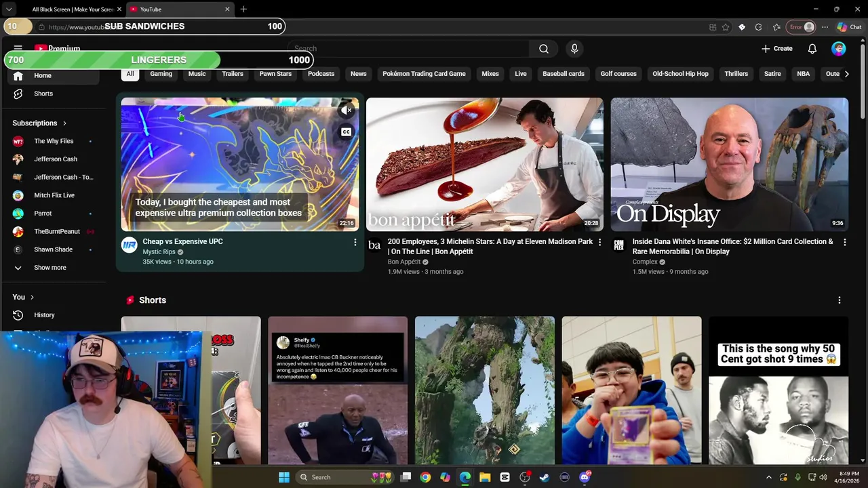Click the Create video button

click(777, 49)
